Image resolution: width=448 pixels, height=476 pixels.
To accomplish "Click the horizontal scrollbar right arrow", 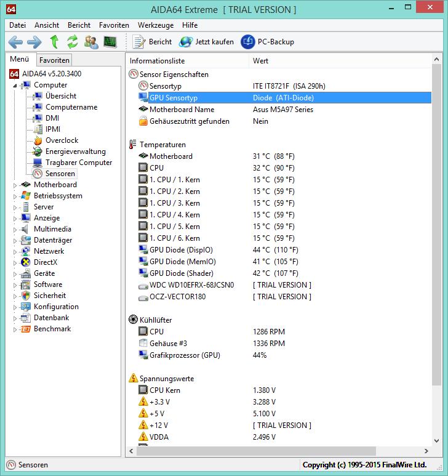I will pos(426,451).
